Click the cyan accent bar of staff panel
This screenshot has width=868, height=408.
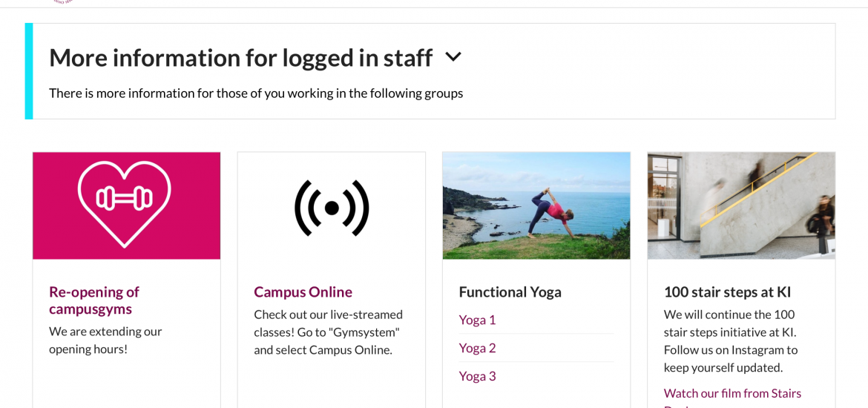pos(29,71)
